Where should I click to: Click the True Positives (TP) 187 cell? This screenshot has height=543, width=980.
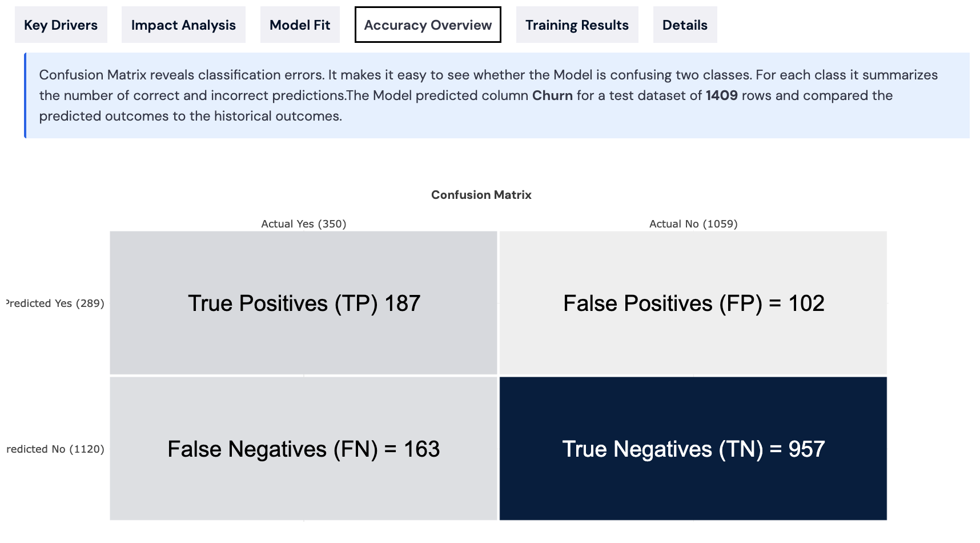coord(304,303)
